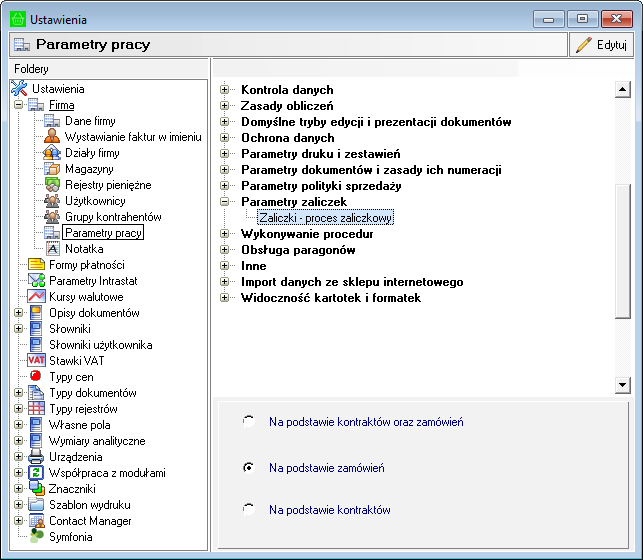Select 'Na podstawie kontraktów oraz zamówień' radio
Screen dimensions: 643x560
[x=248, y=422]
